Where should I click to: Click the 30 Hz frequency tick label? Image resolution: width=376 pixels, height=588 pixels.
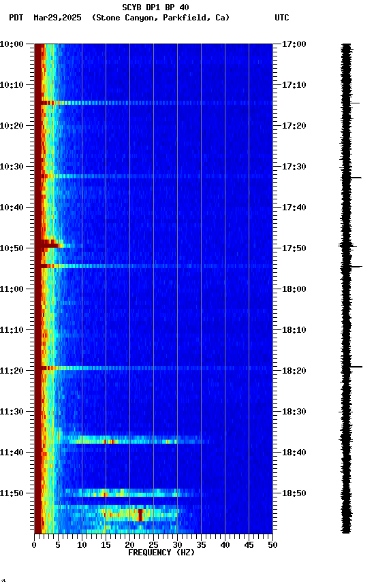[177, 545]
